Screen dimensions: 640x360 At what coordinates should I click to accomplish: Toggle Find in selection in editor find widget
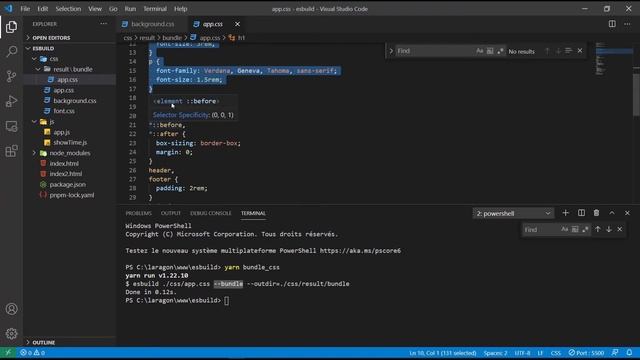tap(568, 51)
